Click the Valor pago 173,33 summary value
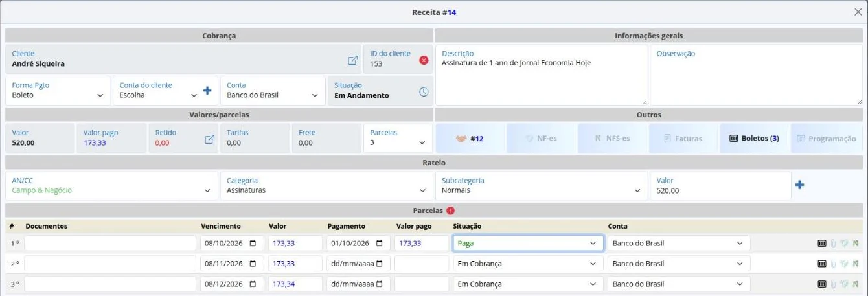The height and width of the screenshot is (296, 868). [95, 142]
